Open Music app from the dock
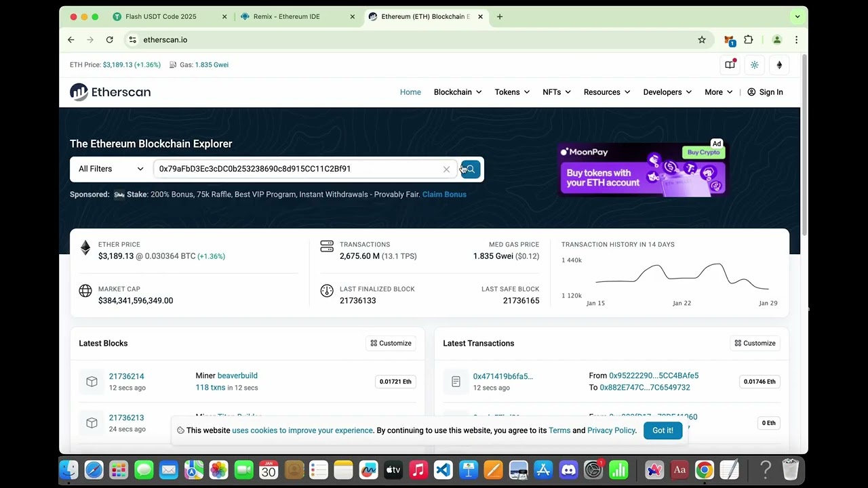The width and height of the screenshot is (868, 488). coord(418,470)
